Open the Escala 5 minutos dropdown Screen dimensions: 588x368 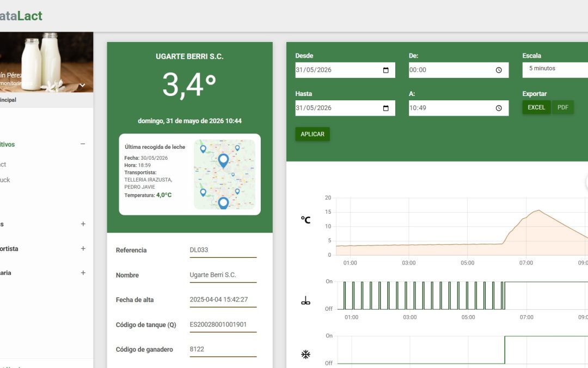pos(555,70)
